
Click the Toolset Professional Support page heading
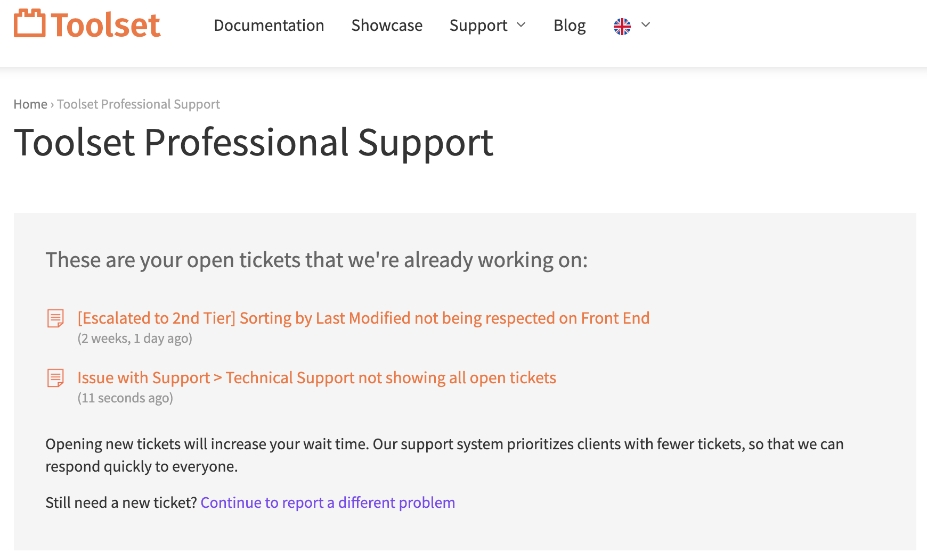pyautogui.click(x=254, y=143)
